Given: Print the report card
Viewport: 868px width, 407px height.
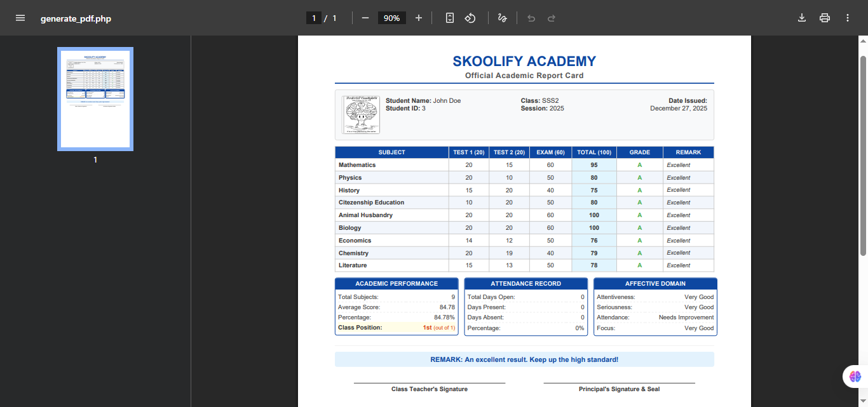Looking at the screenshot, I should 825,18.
